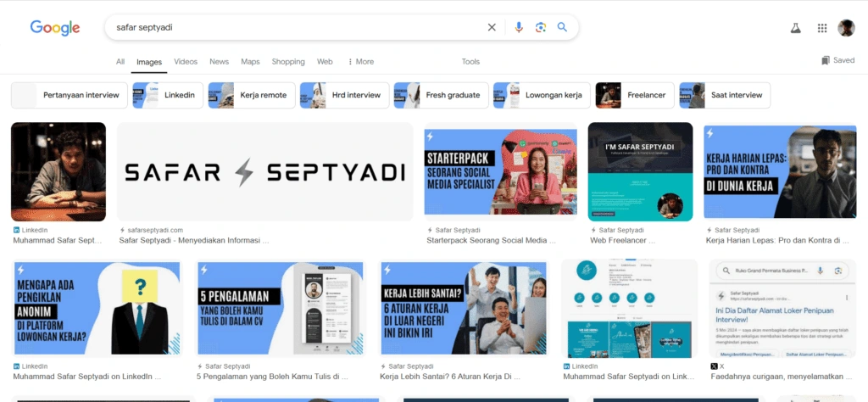Click 'Starterpack Seorang Social Media' title
Viewport: 868px width, 402px height.
click(491, 240)
